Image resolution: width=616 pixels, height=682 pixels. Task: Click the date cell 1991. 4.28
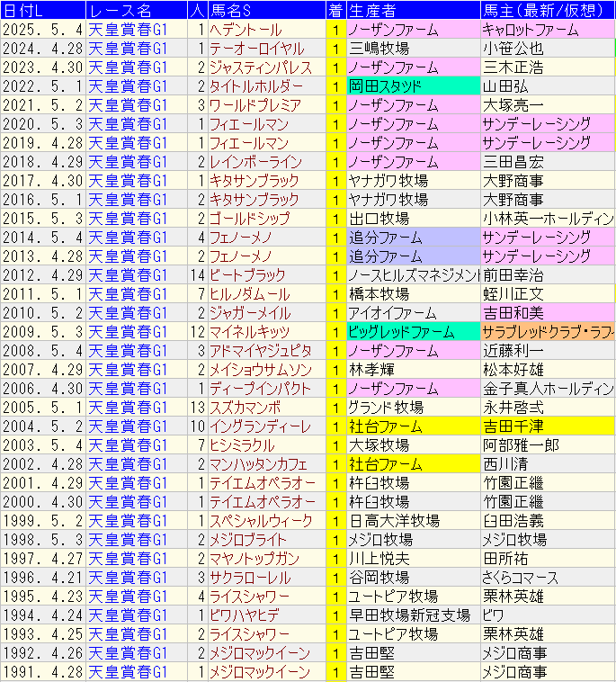point(42,671)
